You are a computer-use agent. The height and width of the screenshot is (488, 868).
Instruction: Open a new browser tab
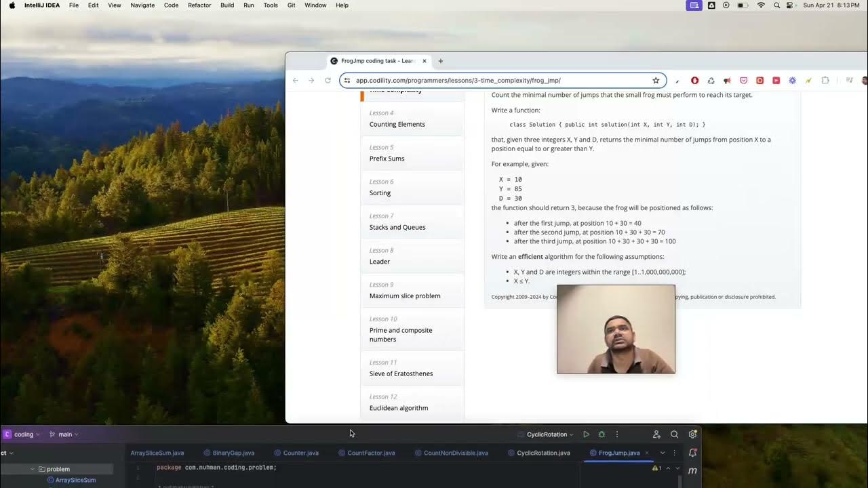click(440, 61)
